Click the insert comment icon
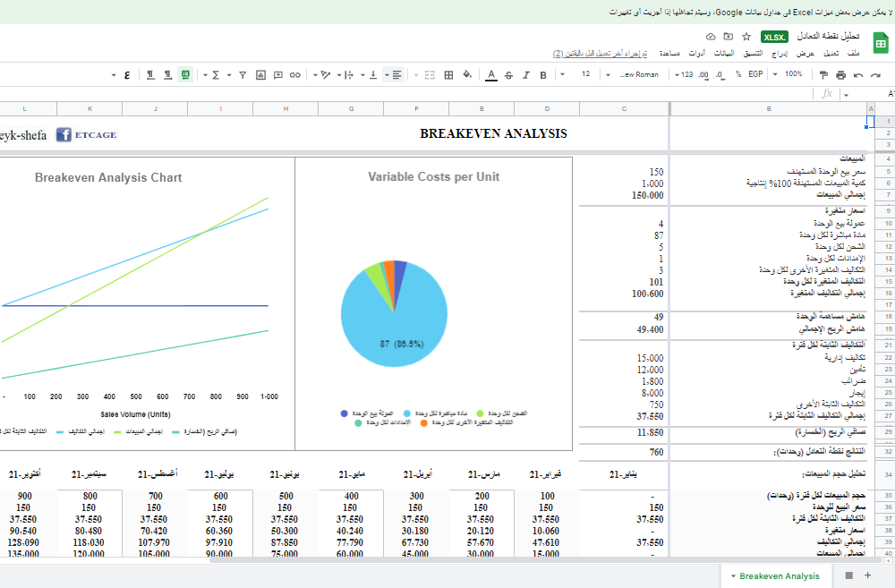 [x=278, y=74]
